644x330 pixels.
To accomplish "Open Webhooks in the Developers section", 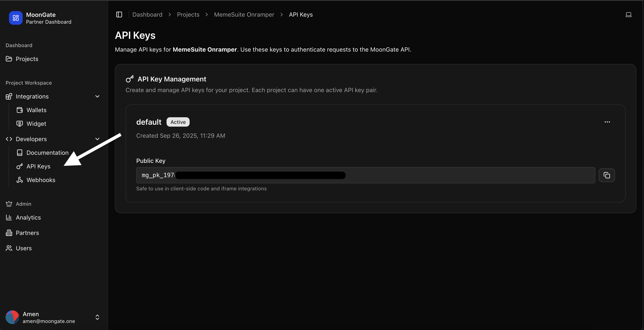I will (x=41, y=180).
